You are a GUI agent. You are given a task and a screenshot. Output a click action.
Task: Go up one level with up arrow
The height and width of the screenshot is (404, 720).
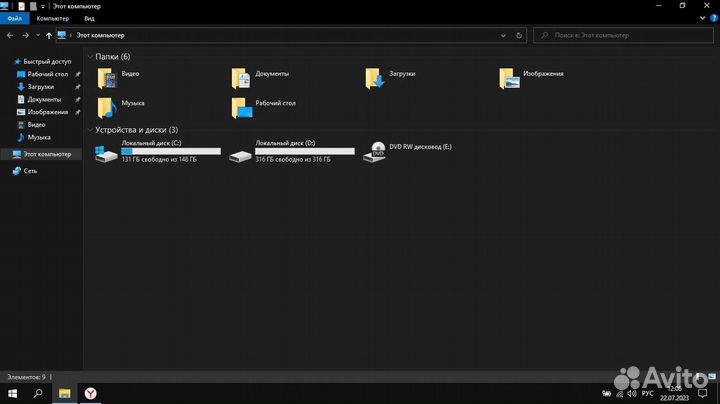pos(48,35)
